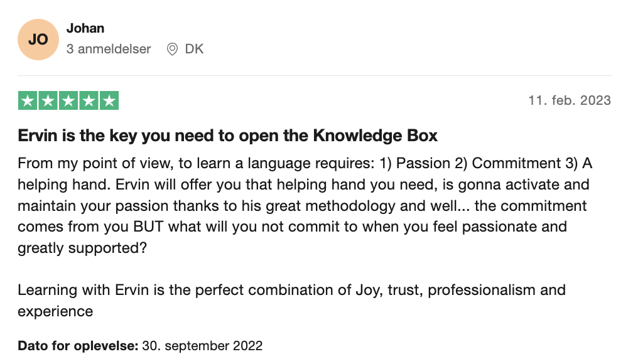Click the JO avatar circle
This screenshot has height=364, width=633.
[38, 40]
